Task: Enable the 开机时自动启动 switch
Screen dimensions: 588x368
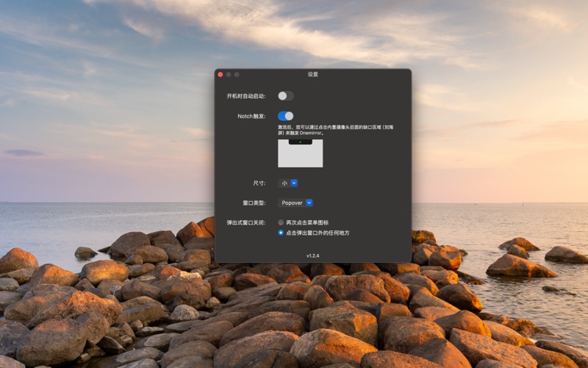Action: click(285, 96)
